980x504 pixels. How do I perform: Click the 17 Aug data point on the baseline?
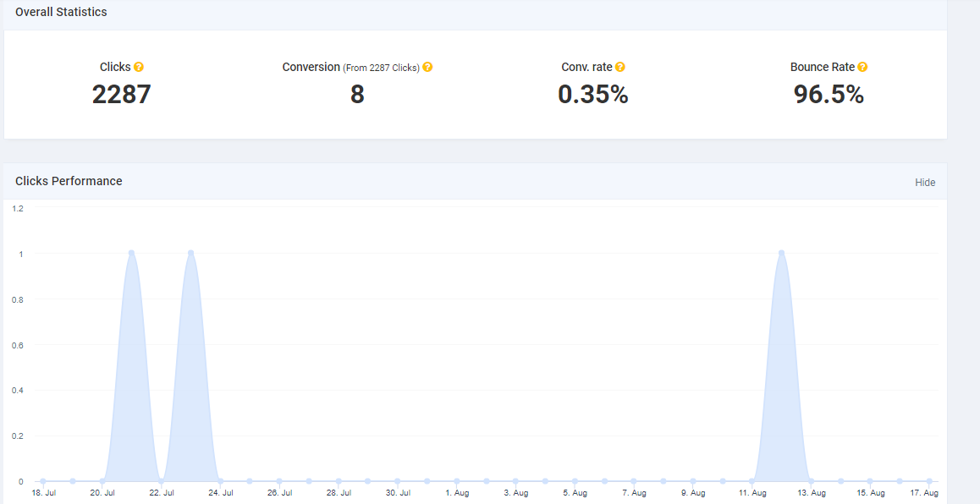coord(929,481)
